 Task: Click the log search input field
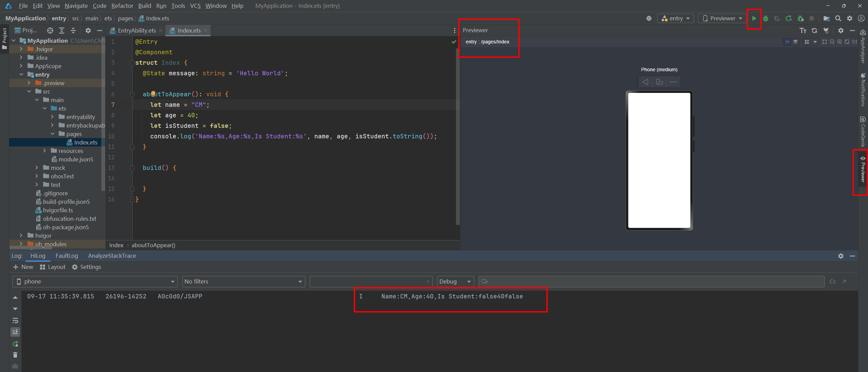pyautogui.click(x=651, y=281)
